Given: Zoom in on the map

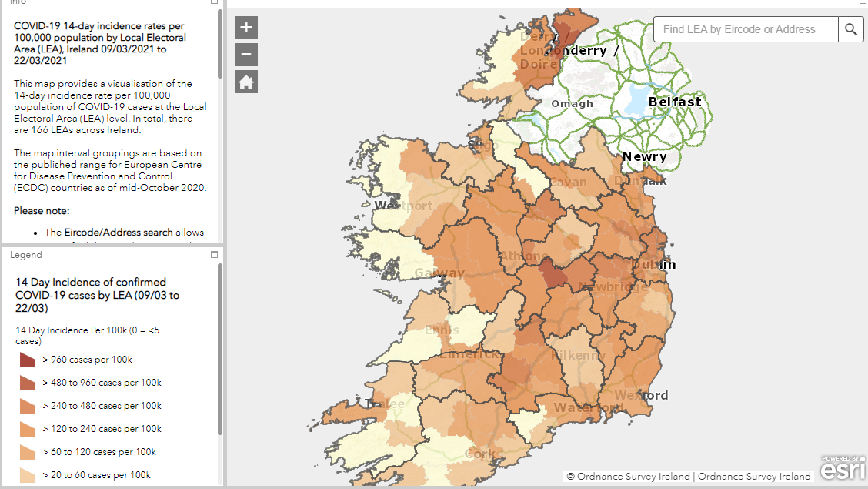Looking at the screenshot, I should click(x=246, y=28).
